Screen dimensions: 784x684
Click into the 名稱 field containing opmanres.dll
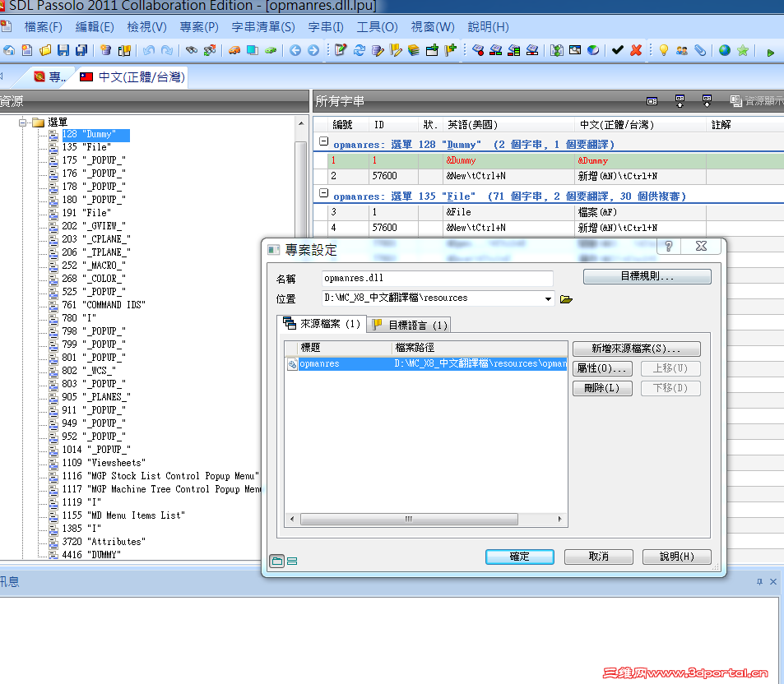(x=438, y=279)
